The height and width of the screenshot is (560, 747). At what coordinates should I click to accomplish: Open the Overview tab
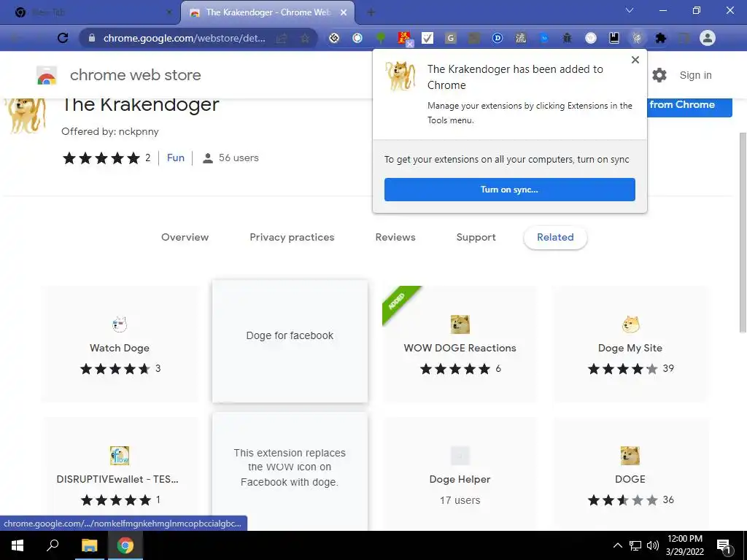[x=185, y=237]
